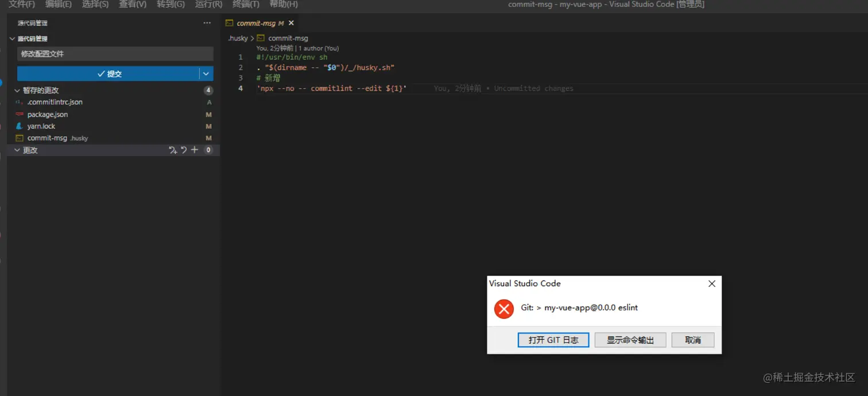Click the M status letter of package.json
Image resolution: width=868 pixels, height=396 pixels.
pos(209,114)
